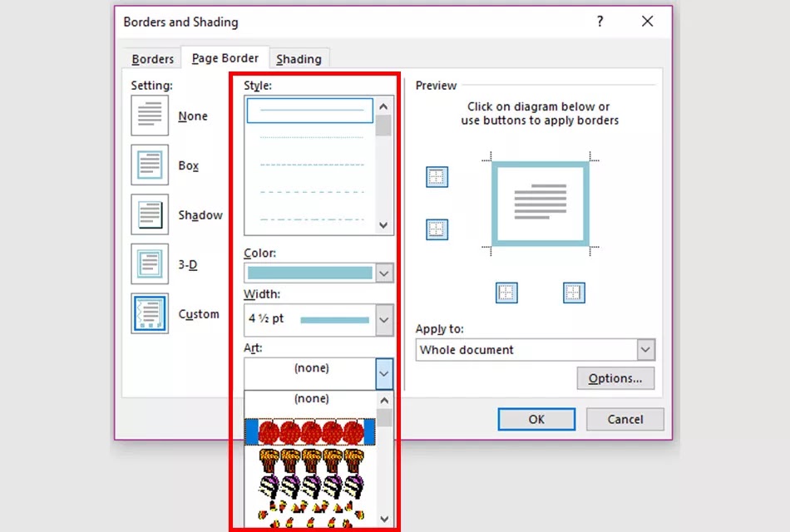Confirm changes with the OK button

pos(536,419)
